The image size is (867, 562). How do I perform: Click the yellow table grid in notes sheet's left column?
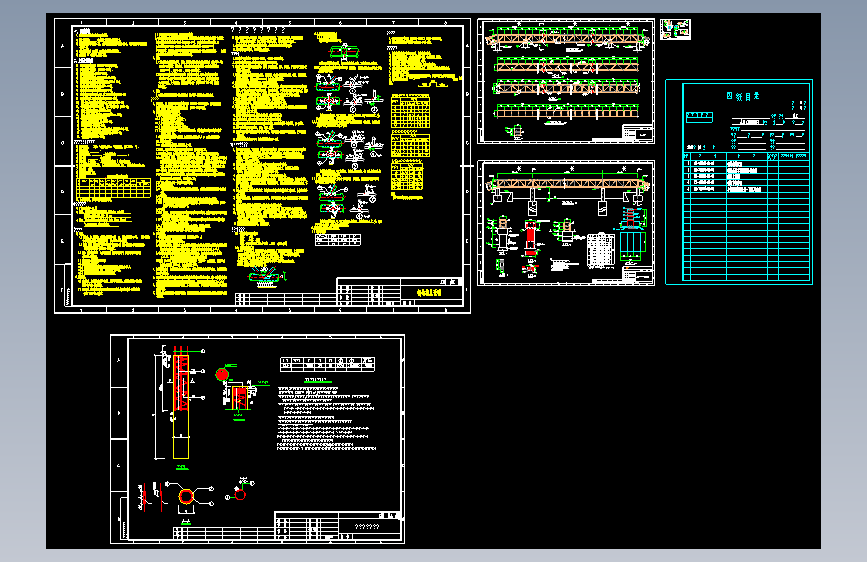pos(113,188)
